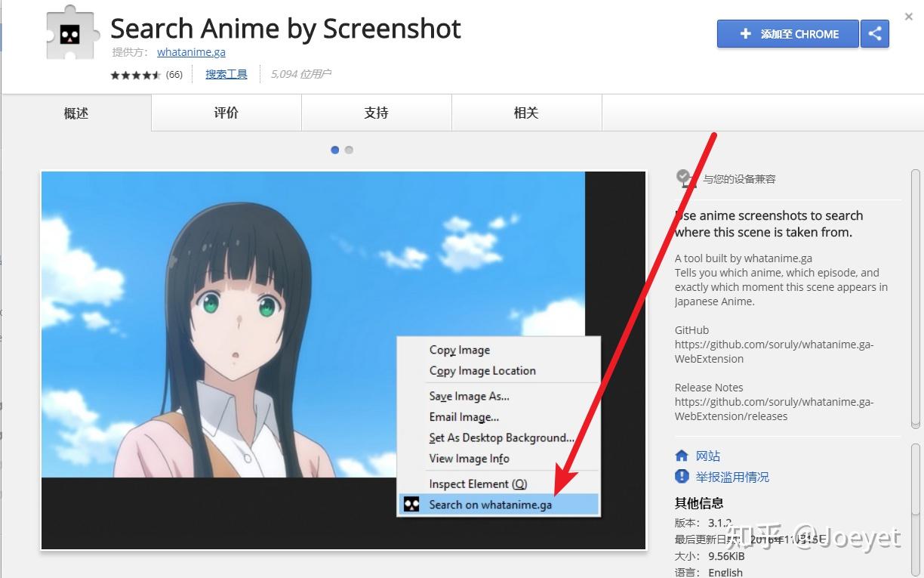924x578 pixels.
Task: Click the GitHub repository URL text
Action: [x=774, y=351]
